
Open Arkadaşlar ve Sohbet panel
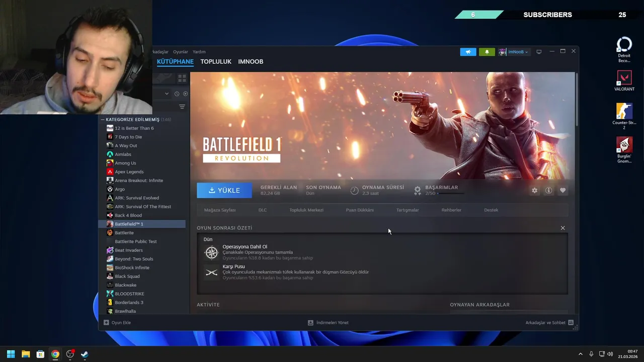[x=549, y=323]
